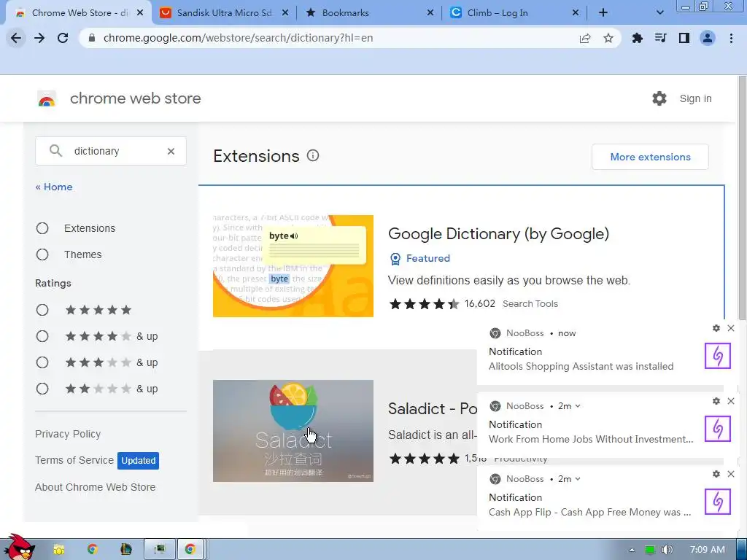The height and width of the screenshot is (560, 747).
Task: Expand the Work From Home notification chevron
Action: (578, 406)
